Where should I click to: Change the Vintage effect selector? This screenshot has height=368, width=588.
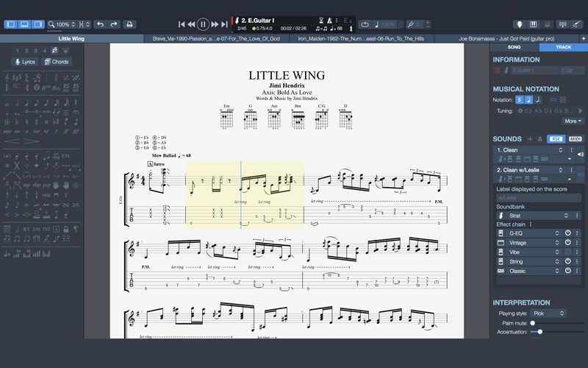pyautogui.click(x=534, y=243)
